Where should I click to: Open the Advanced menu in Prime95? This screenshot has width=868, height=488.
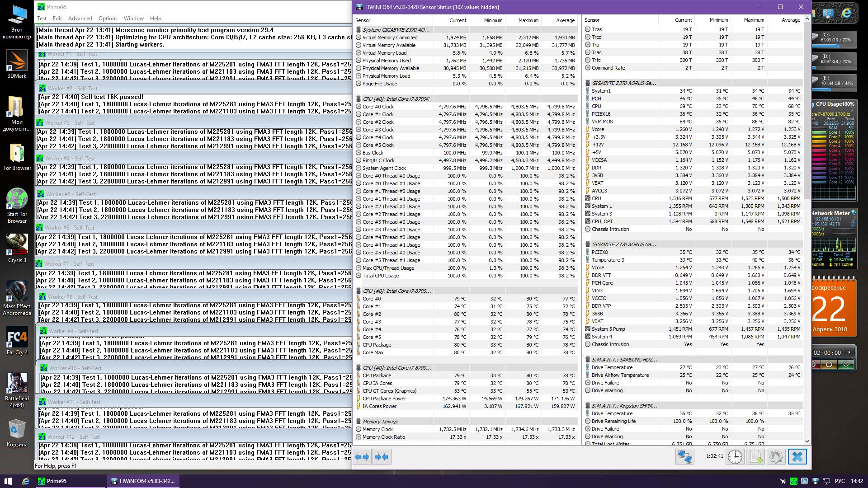point(80,19)
